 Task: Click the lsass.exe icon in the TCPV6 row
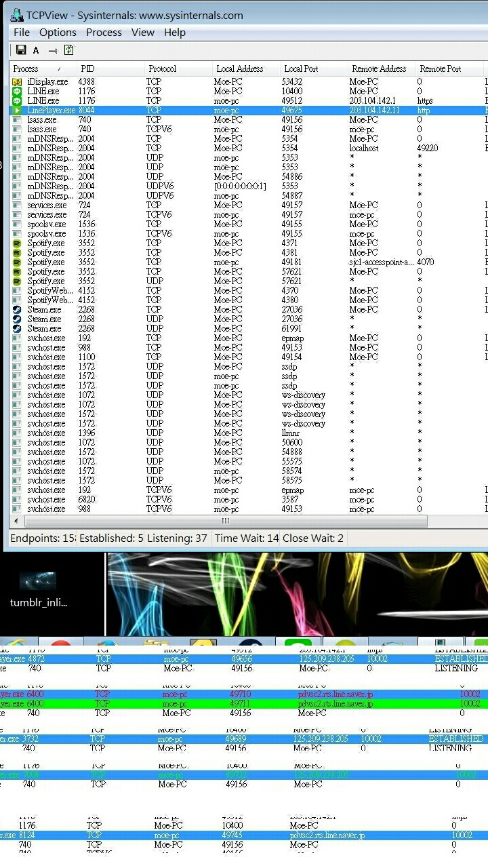17,129
